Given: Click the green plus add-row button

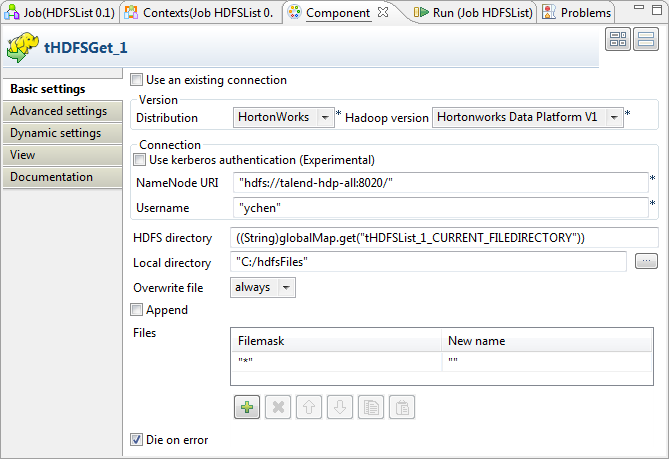Looking at the screenshot, I should click(x=246, y=407).
